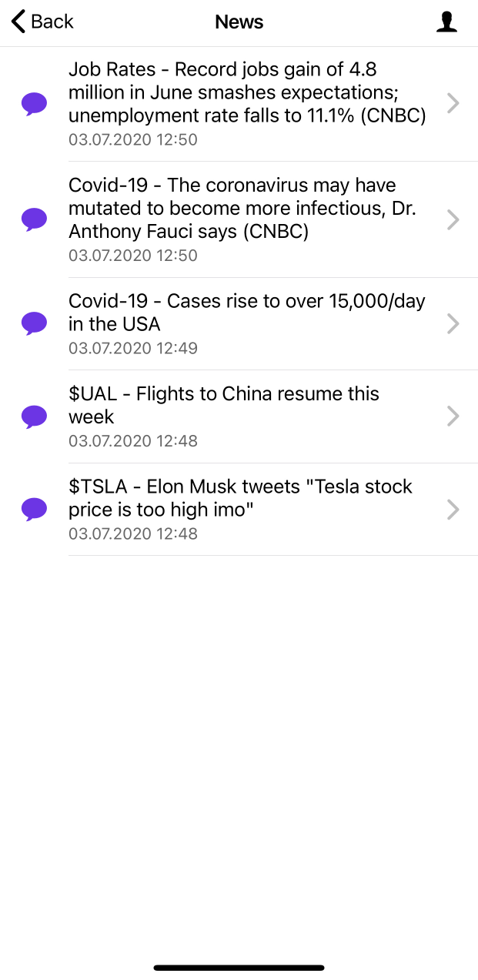
Task: Click the Job Rates speech bubble icon
Action: (x=34, y=103)
